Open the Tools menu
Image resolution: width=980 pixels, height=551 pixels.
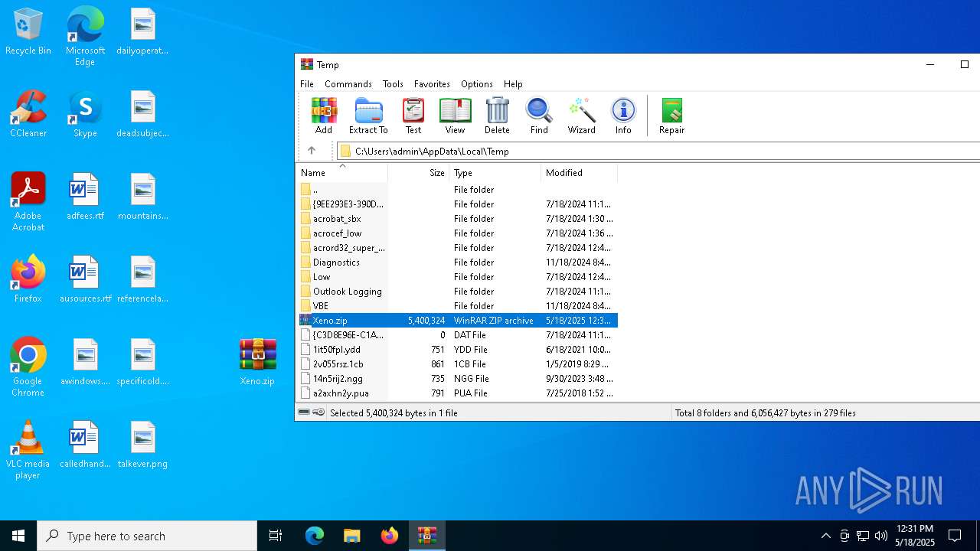point(393,84)
